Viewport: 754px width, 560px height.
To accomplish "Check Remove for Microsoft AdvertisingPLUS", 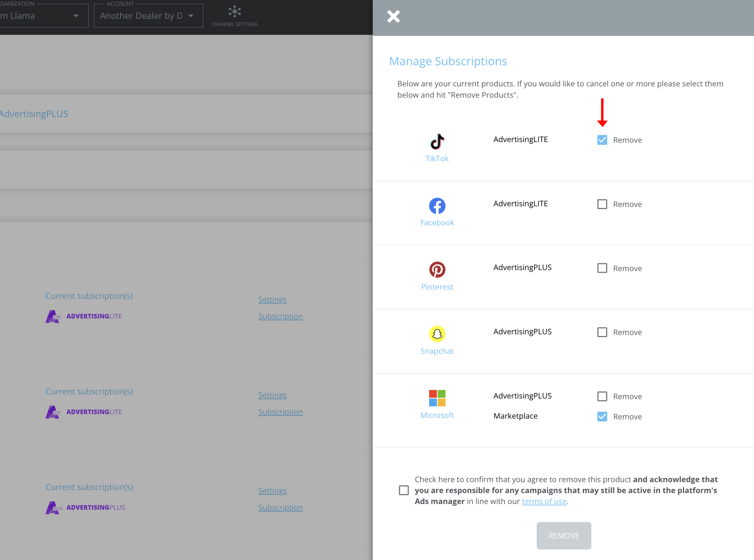I will coord(602,396).
